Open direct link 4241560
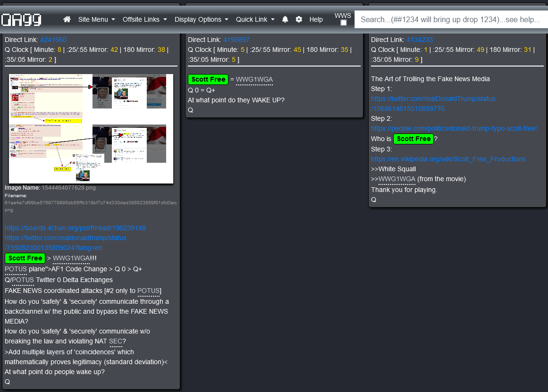 (x=53, y=40)
